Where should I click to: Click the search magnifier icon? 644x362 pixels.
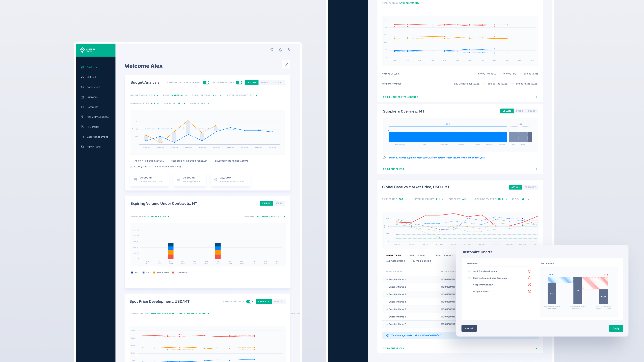point(272,50)
